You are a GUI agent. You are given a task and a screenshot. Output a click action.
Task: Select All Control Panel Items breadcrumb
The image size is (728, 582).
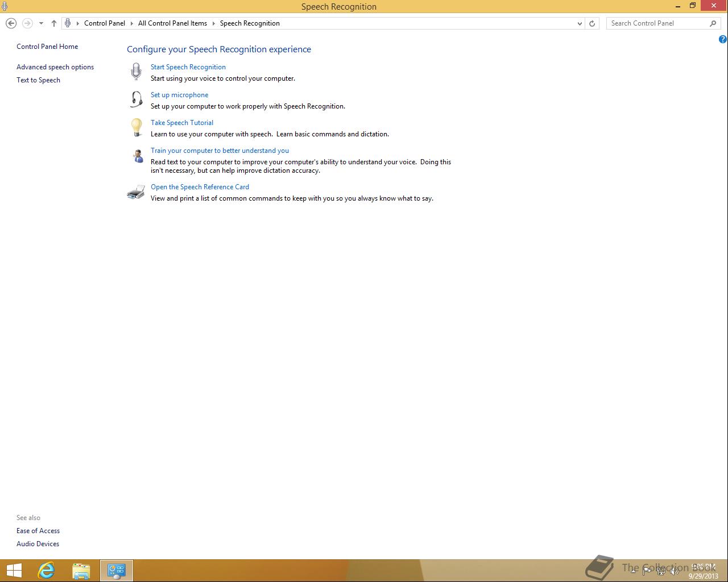(172, 23)
